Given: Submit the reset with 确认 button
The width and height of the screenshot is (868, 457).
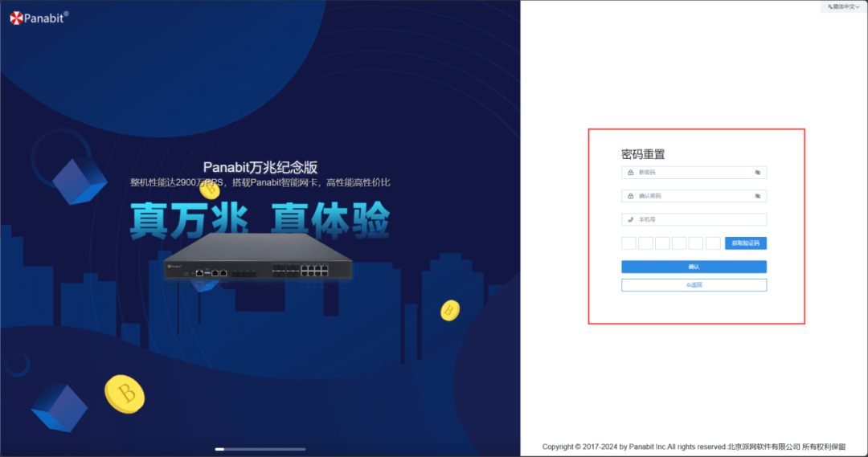Looking at the screenshot, I should (x=694, y=267).
